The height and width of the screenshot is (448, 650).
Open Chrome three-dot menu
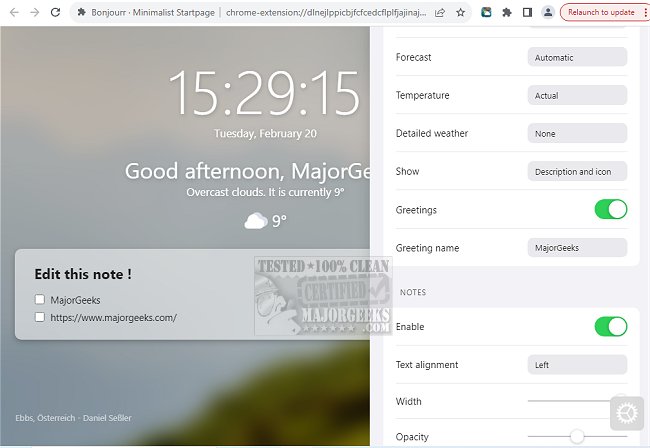645,12
